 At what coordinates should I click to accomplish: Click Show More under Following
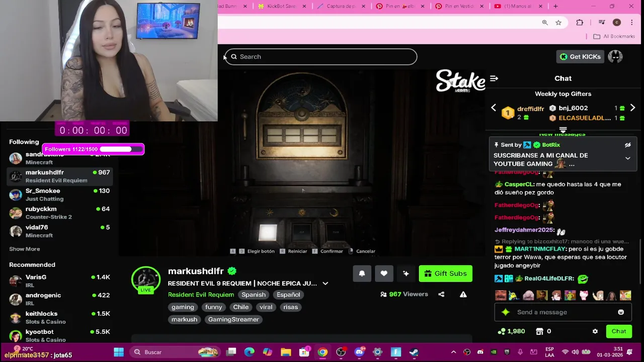pyautogui.click(x=24, y=249)
